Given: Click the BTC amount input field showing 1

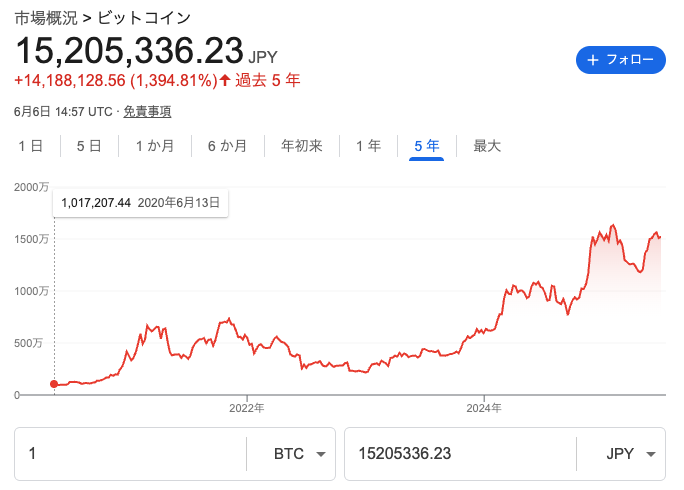Looking at the screenshot, I should click(x=130, y=454).
